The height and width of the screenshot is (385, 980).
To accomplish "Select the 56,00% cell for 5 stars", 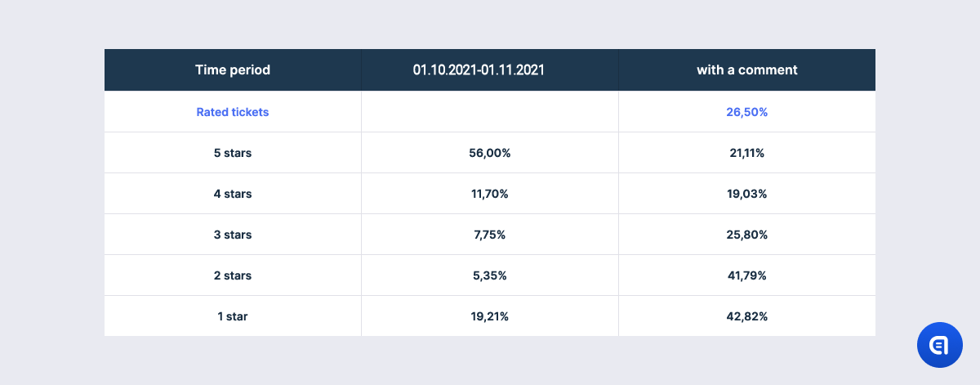I will coord(490,153).
